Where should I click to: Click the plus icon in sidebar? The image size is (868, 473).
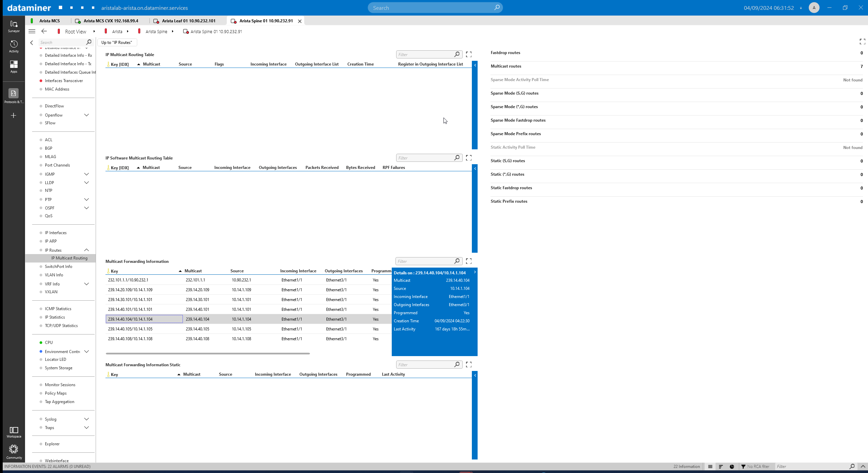pos(14,116)
